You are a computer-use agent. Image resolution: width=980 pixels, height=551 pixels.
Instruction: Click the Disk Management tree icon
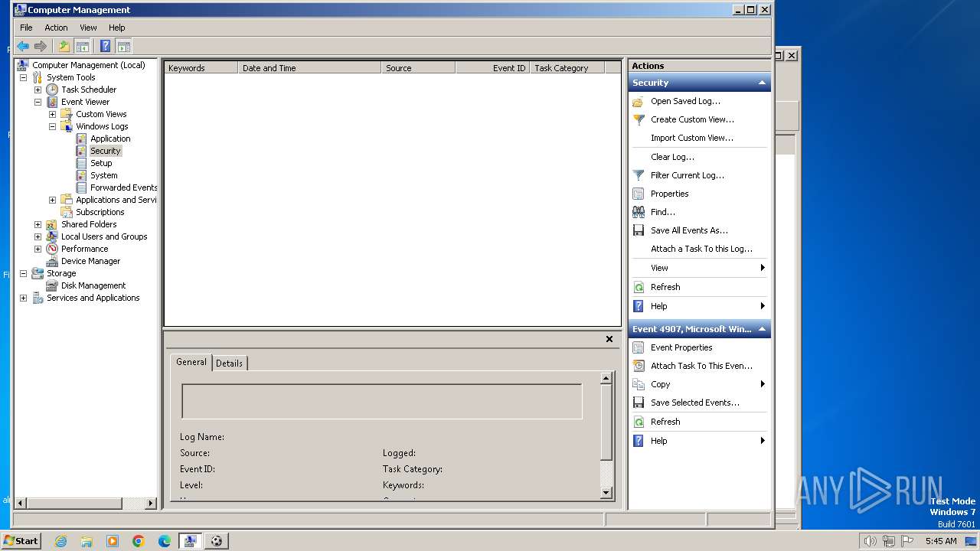[x=52, y=285]
